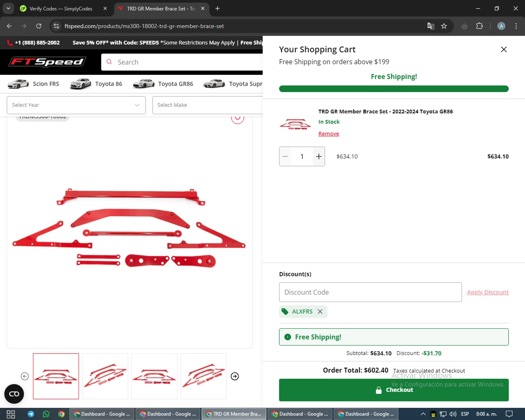Click the address bar URL
Viewport: 525px width, 420px height.
[144, 26]
